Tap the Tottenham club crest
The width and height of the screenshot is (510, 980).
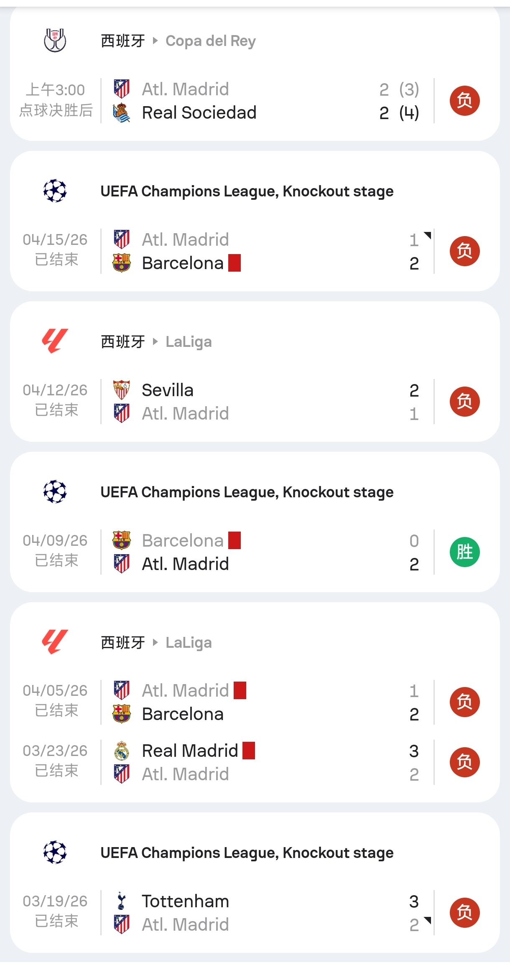(x=122, y=901)
